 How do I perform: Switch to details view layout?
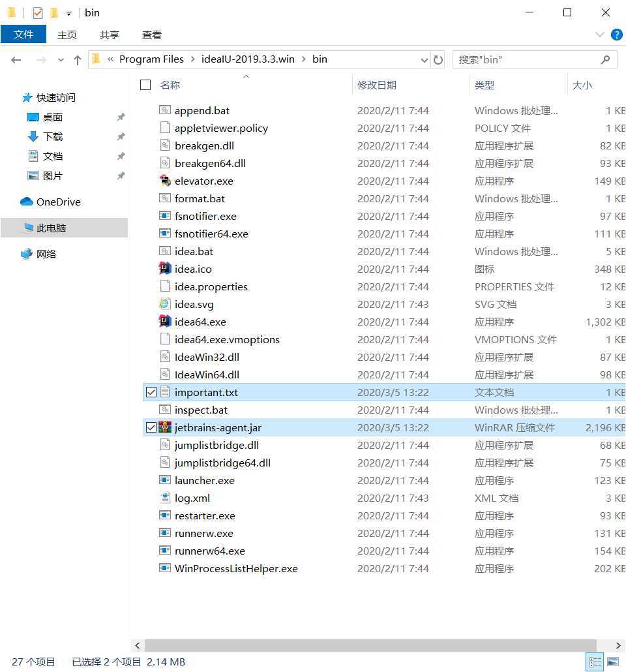point(595,662)
